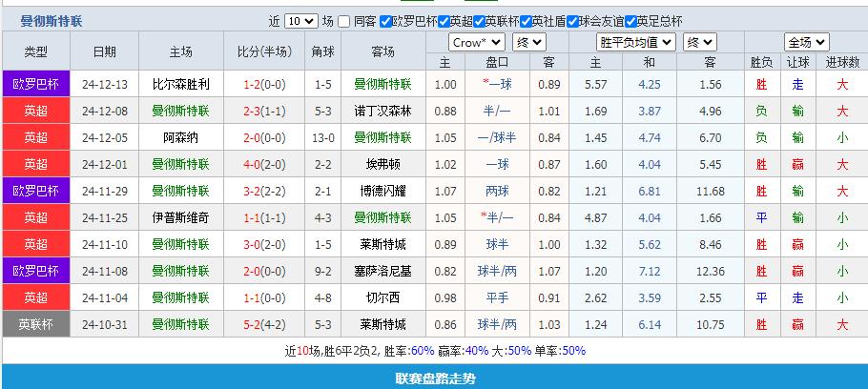
Task: Click the 联赛盘路走势 section header
Action: [x=434, y=379]
